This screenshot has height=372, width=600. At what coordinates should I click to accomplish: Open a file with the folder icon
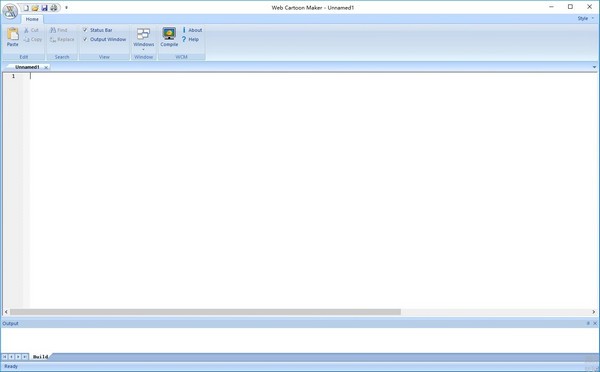[35, 8]
